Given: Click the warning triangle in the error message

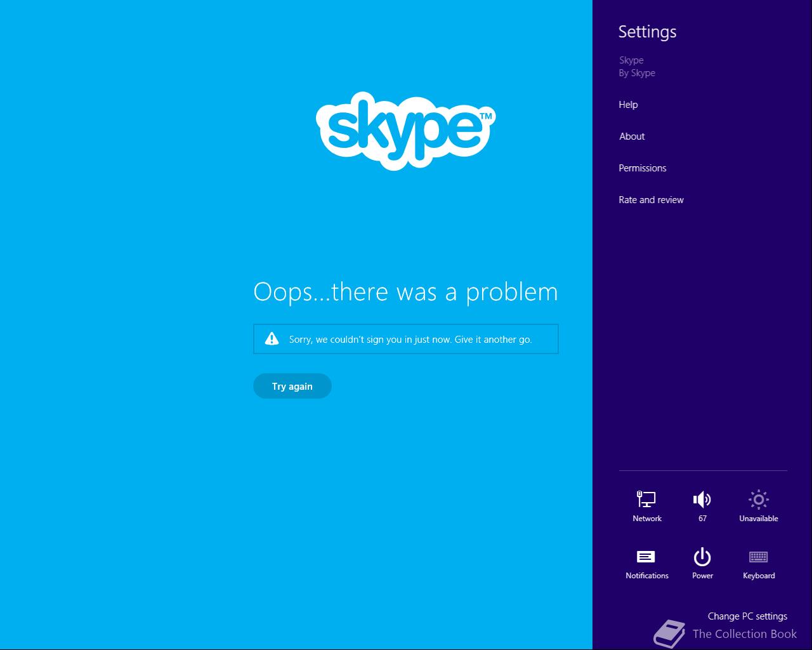Looking at the screenshot, I should click(x=272, y=338).
